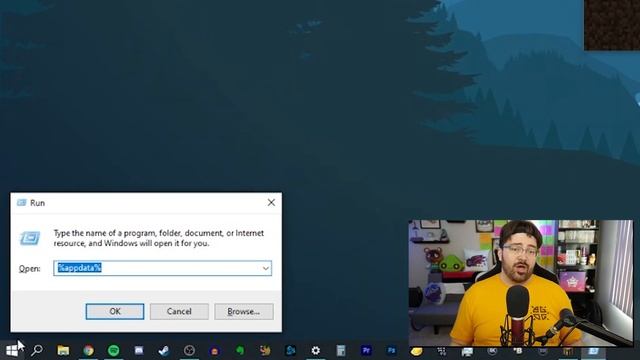Close the Run dialog with X
The height and width of the screenshot is (360, 640).
[271, 202]
